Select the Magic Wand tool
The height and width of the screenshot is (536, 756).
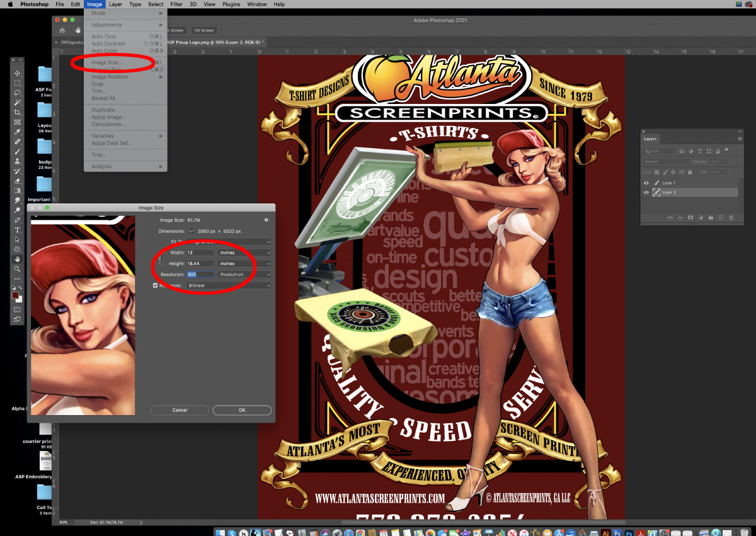pos(18,103)
